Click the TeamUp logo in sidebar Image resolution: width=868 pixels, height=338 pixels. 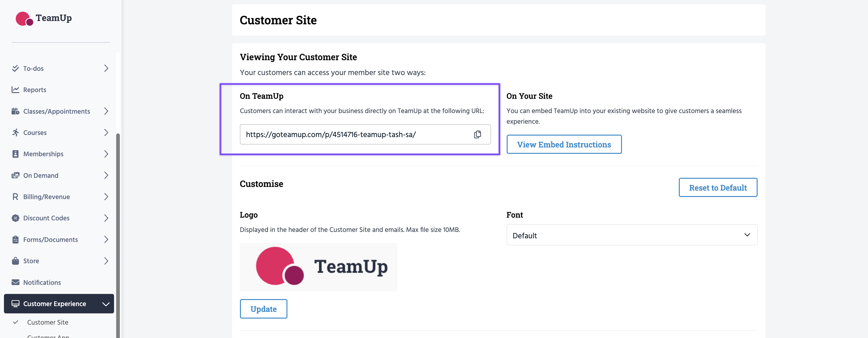(44, 18)
